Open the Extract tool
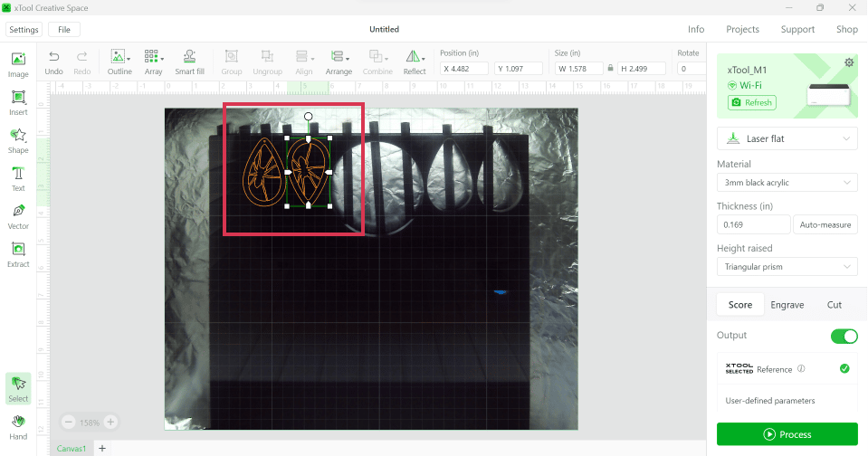Image resolution: width=868 pixels, height=456 pixels. 18,255
